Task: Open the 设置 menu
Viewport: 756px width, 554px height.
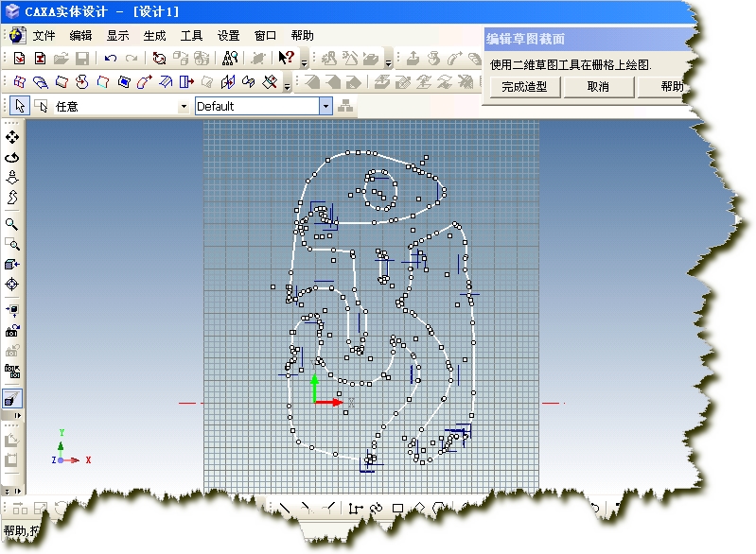Action: tap(229, 36)
